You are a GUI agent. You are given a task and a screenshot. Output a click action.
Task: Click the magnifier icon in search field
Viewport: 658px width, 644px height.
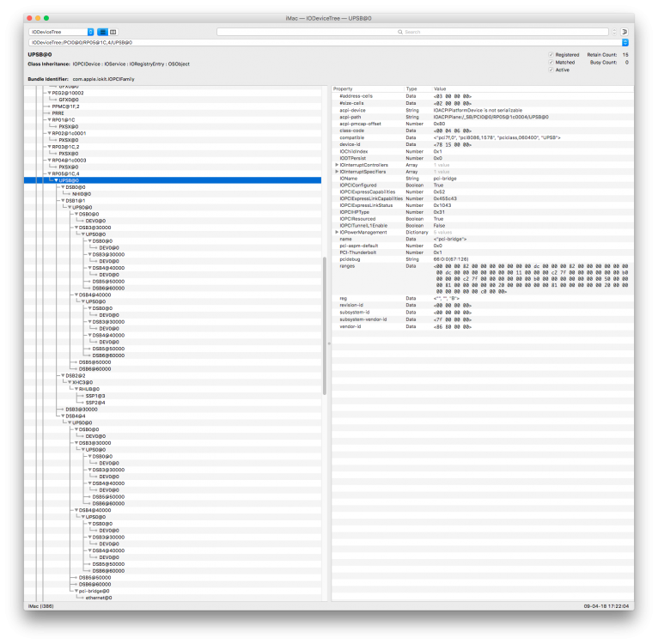coord(400,32)
